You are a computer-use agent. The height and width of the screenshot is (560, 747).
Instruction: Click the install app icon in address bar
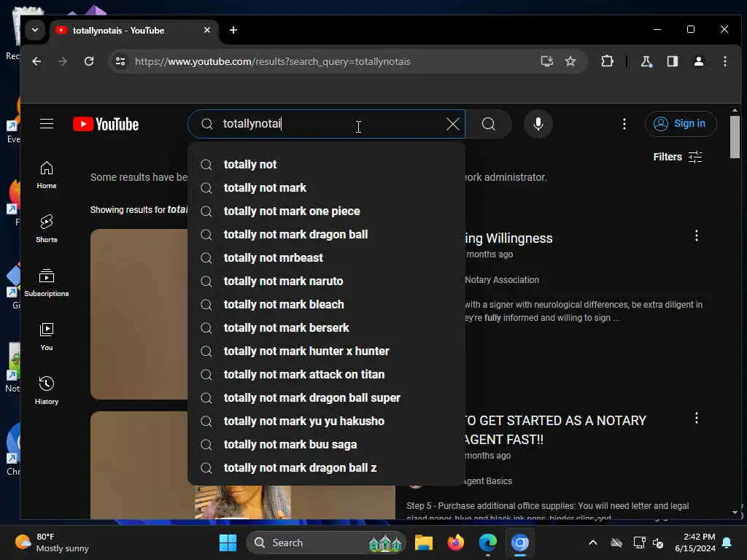click(546, 61)
